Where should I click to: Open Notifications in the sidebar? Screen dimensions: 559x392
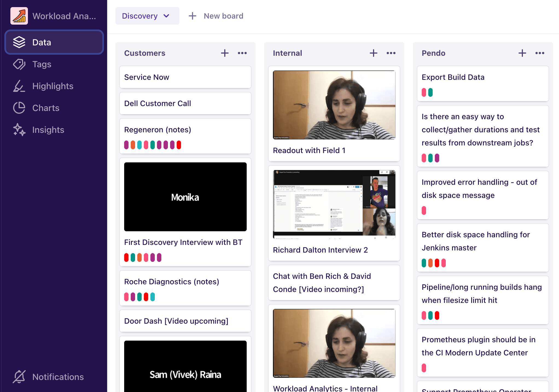click(54, 377)
